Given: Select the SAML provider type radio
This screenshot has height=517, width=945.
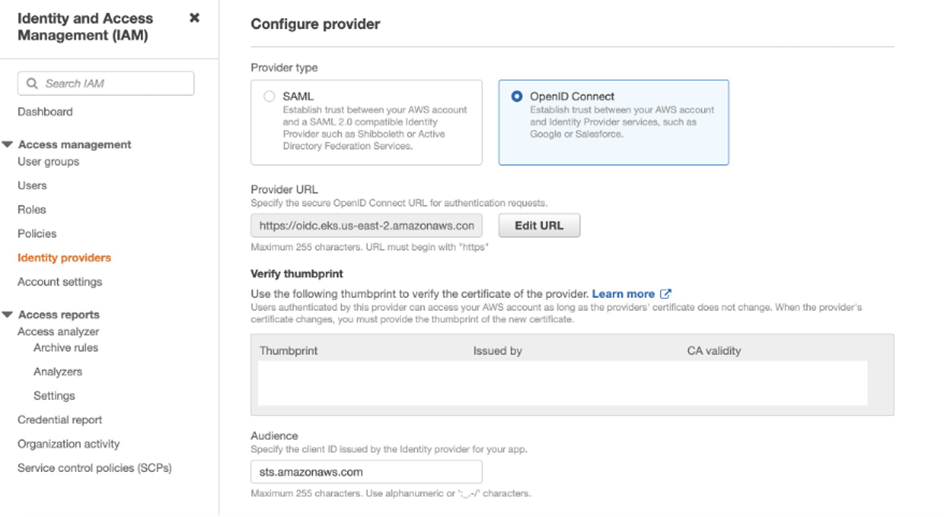Looking at the screenshot, I should click(x=269, y=96).
